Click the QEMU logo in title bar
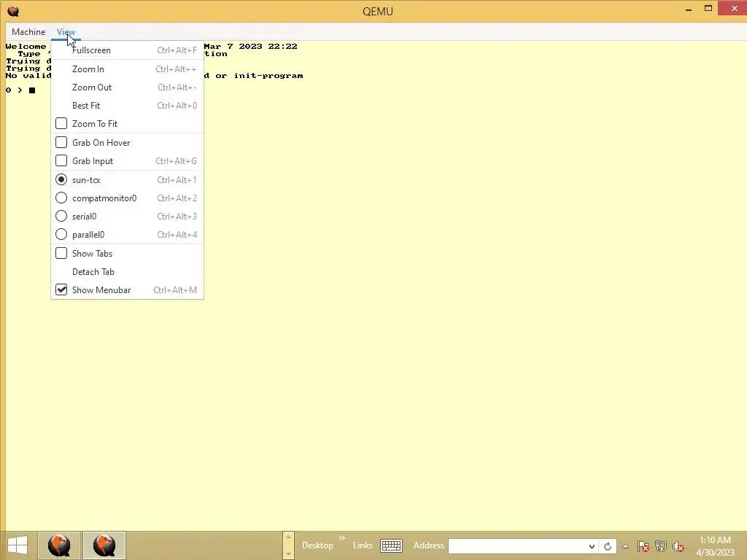Screen dimensions: 747x560 click(13, 11)
